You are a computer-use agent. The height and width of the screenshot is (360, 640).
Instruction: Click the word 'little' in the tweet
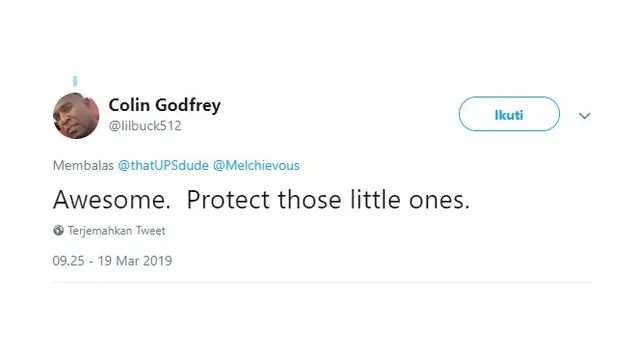coord(375,200)
